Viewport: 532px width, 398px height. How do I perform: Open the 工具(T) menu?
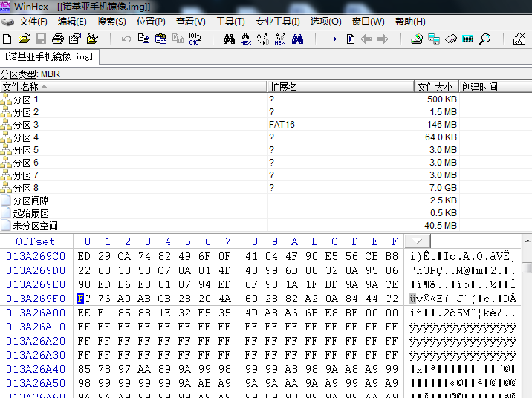[x=230, y=22]
